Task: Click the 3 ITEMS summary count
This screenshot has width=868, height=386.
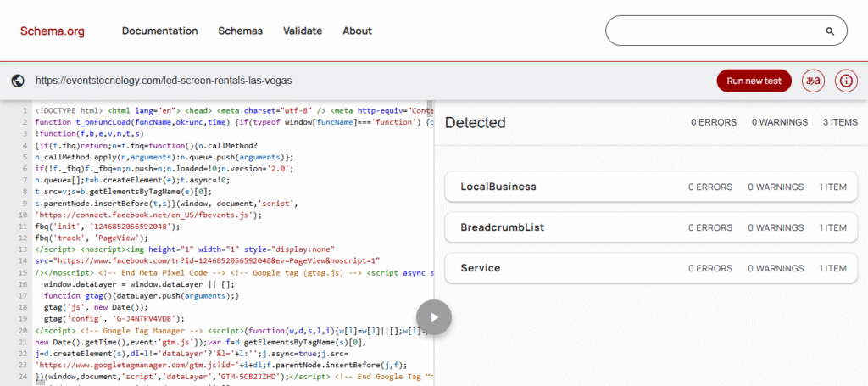Action: pos(840,122)
